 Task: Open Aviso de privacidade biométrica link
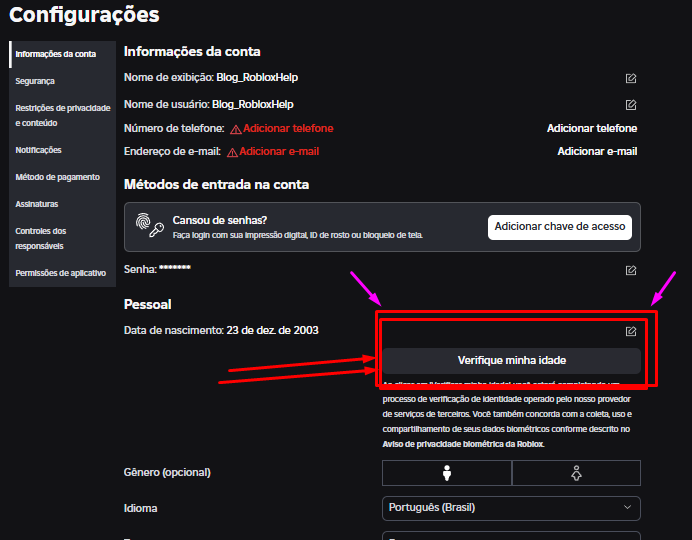pos(462,443)
